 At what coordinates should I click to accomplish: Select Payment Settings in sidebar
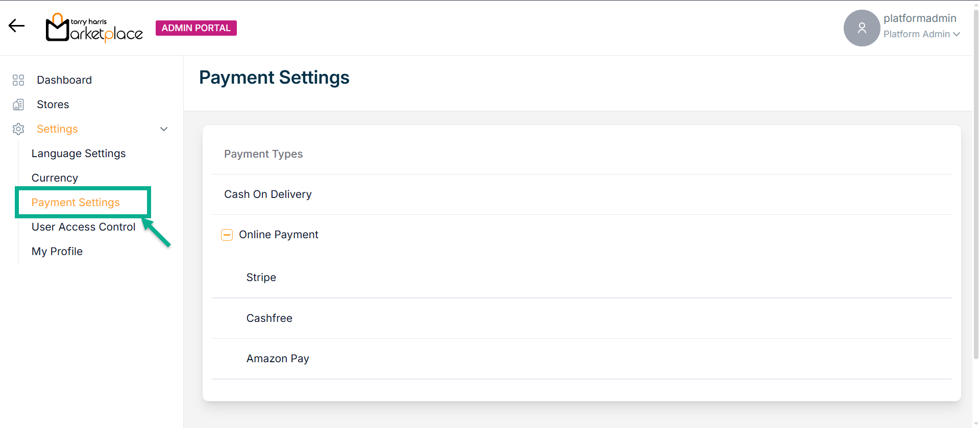point(76,203)
